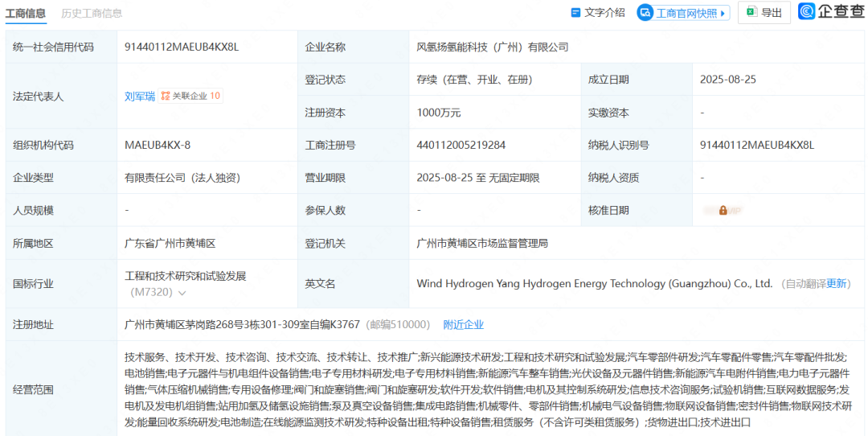The height and width of the screenshot is (436, 868).
Task: Click the 关联企业 relationship icon
Action: tap(165, 96)
